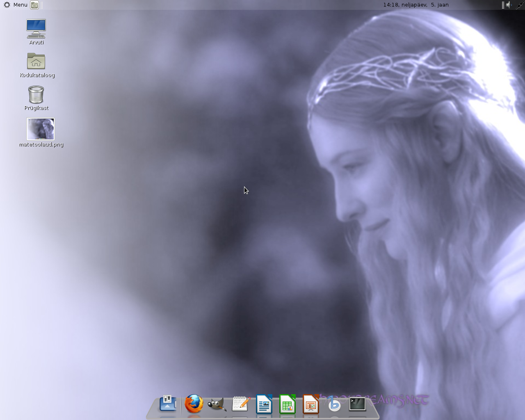
Task: Launch LibreOffice Writer from the dock
Action: (264, 404)
